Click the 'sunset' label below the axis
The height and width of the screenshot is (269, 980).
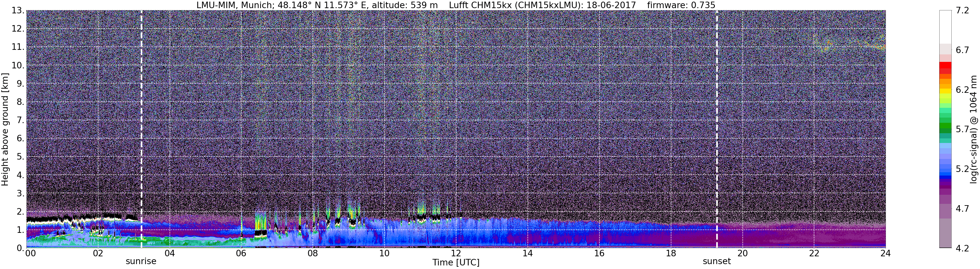[x=717, y=262]
